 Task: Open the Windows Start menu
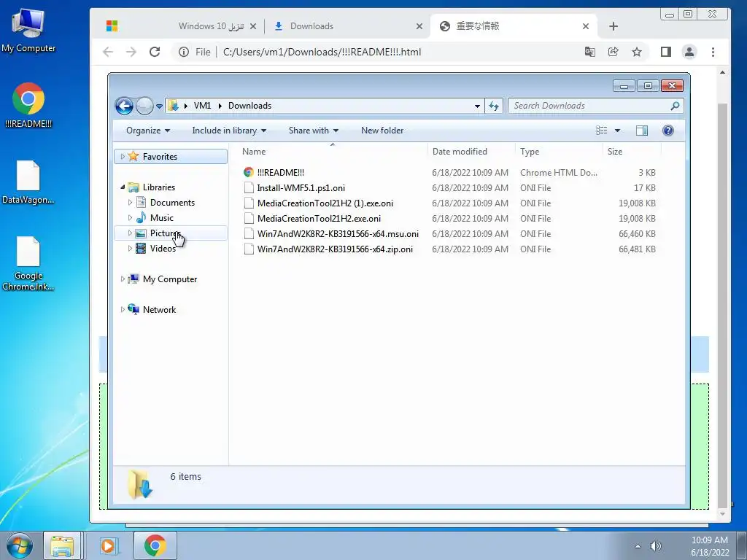point(19,545)
